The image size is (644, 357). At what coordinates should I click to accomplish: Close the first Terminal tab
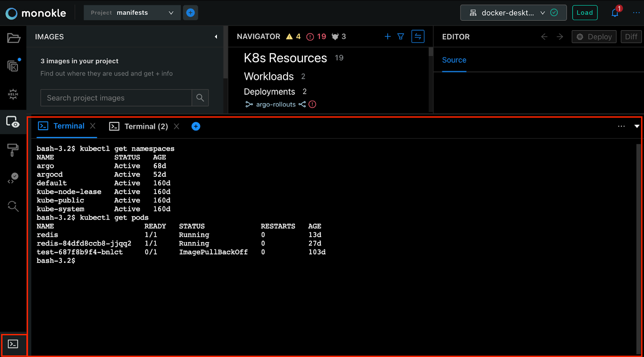coord(93,126)
